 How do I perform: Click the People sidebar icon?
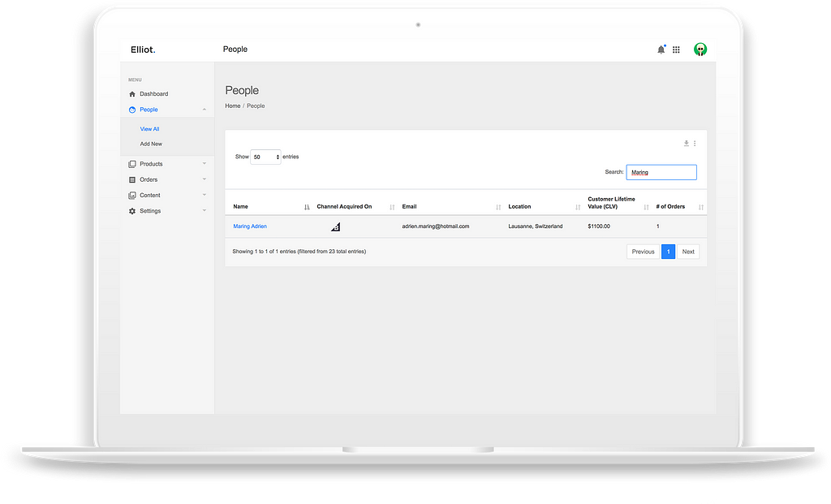(132, 110)
